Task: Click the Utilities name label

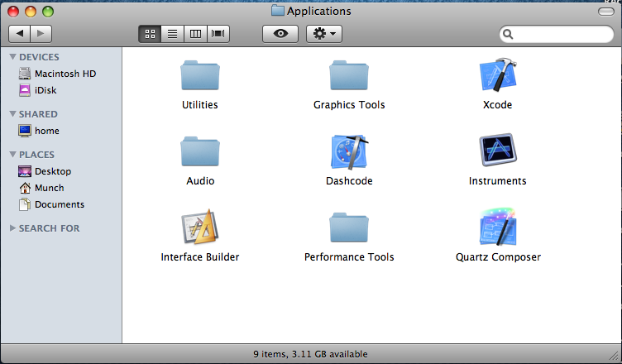Action: pos(200,105)
